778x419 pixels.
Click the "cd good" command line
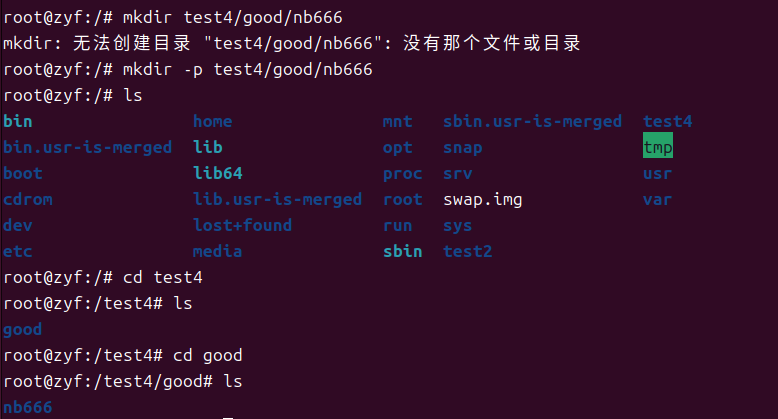pyautogui.click(x=207, y=356)
